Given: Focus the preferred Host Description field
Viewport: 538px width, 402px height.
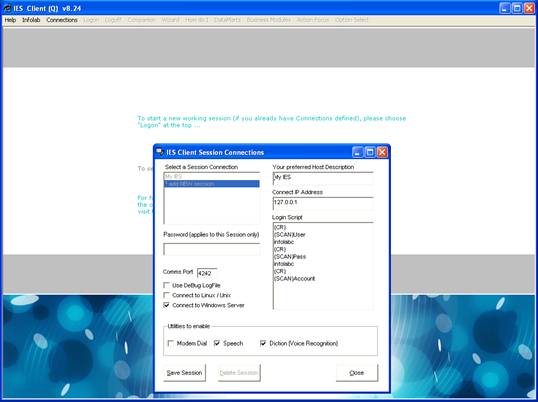Looking at the screenshot, I should coord(323,178).
